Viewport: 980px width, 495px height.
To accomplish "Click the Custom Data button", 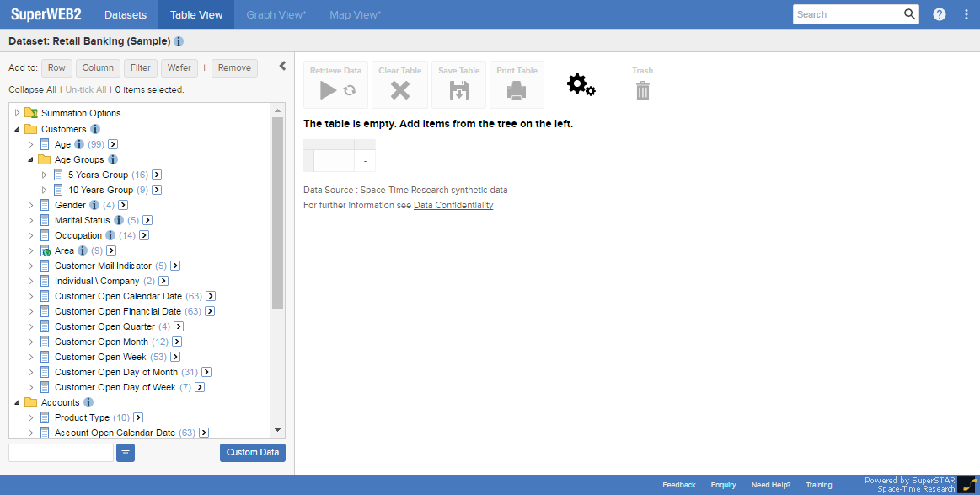I will (x=253, y=453).
